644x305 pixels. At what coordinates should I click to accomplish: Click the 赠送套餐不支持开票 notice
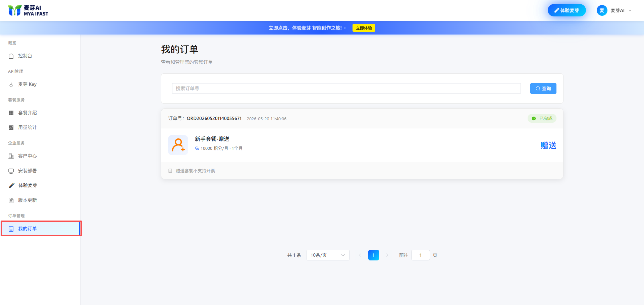click(195, 171)
